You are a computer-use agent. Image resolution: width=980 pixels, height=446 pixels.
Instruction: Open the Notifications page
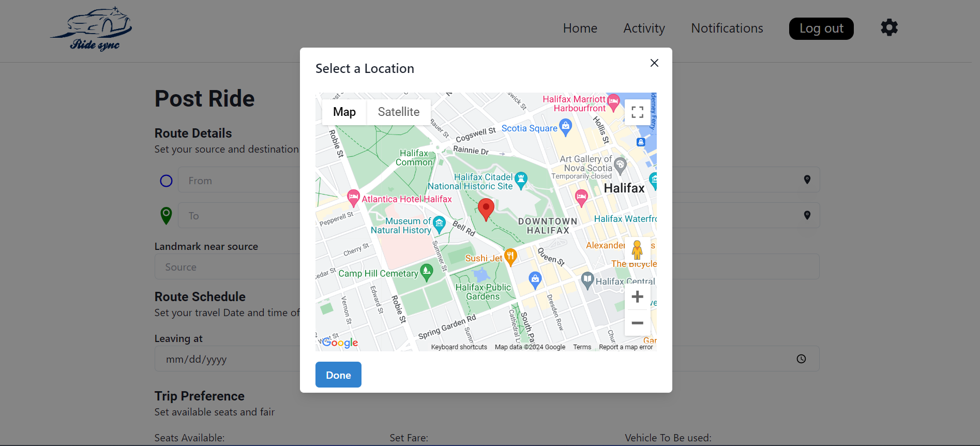727,28
